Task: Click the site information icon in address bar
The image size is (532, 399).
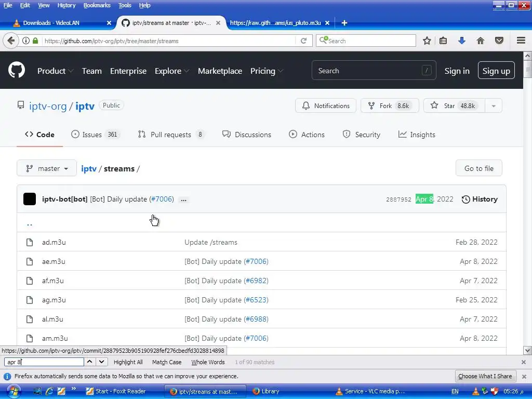Action: click(x=26, y=41)
